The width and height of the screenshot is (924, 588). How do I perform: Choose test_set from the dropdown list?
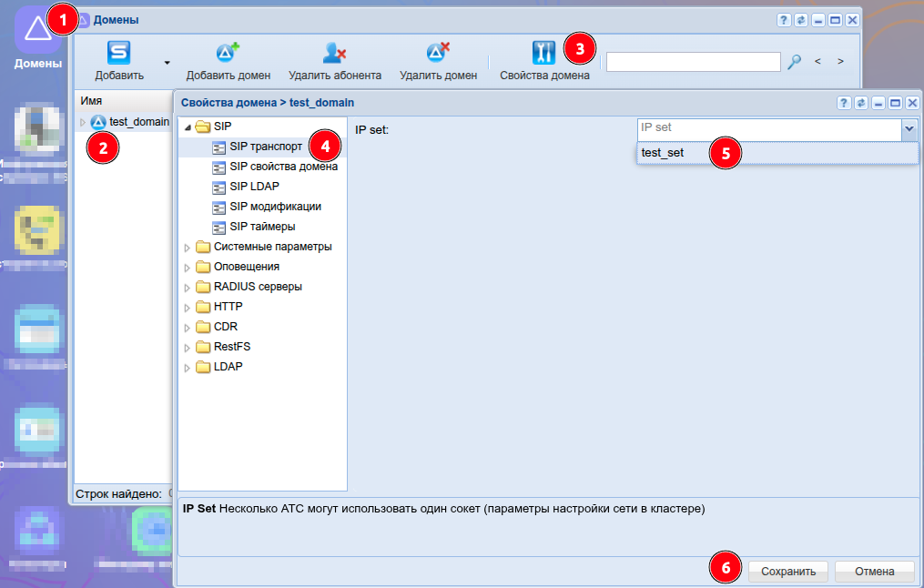[777, 153]
